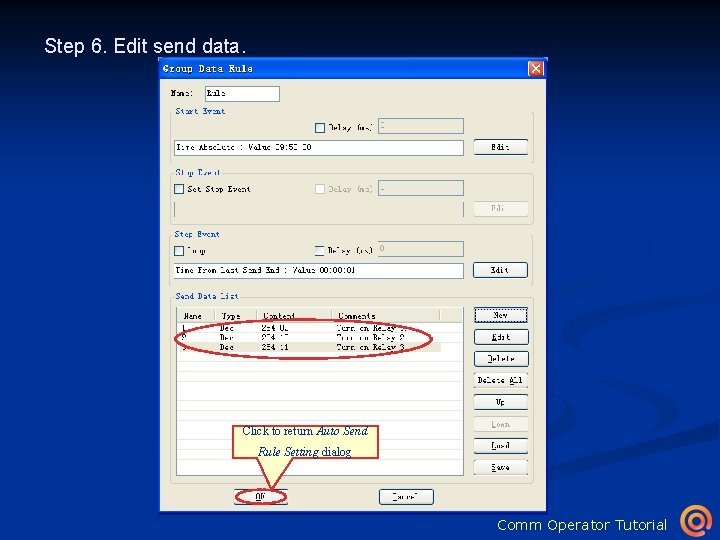Move the selected item Up
Viewport: 720px width, 540px height.
(501, 402)
